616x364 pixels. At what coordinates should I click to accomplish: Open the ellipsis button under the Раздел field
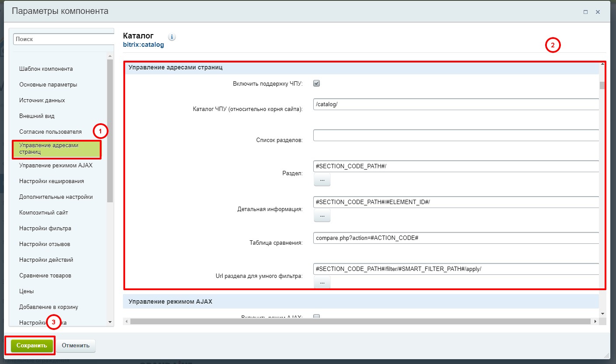coord(322,180)
